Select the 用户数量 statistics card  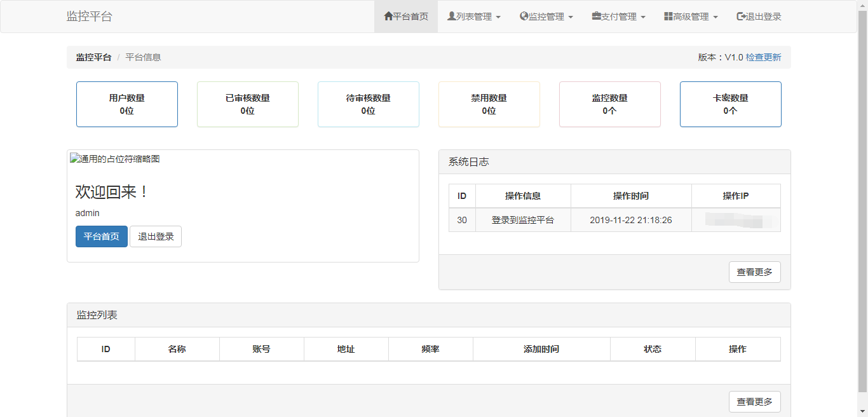click(126, 104)
